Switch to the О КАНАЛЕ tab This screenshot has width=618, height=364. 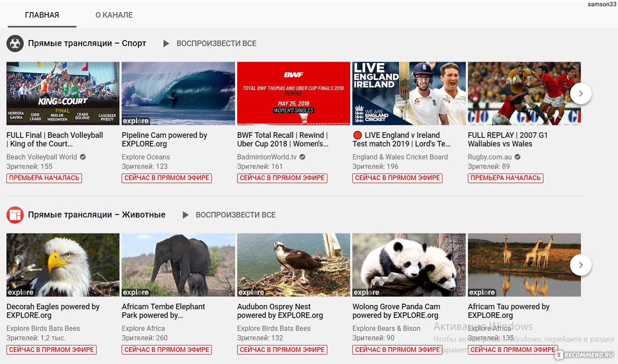tap(114, 15)
